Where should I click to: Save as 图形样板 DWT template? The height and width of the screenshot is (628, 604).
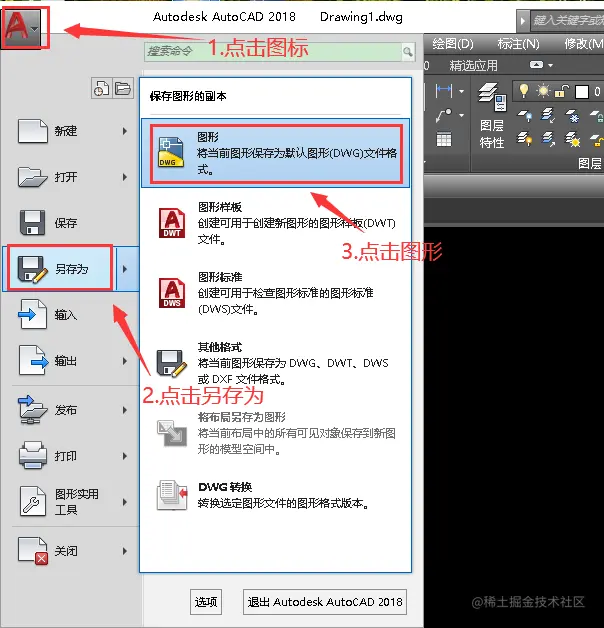click(x=276, y=223)
